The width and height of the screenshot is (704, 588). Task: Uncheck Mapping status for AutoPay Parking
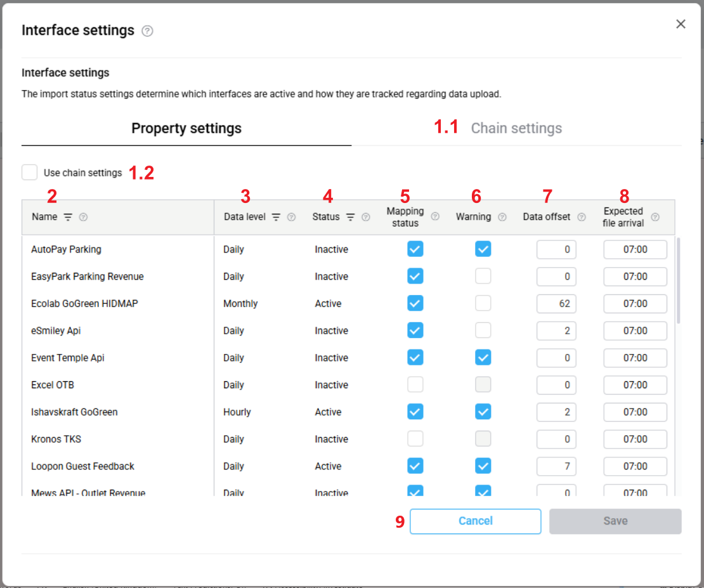coord(415,249)
